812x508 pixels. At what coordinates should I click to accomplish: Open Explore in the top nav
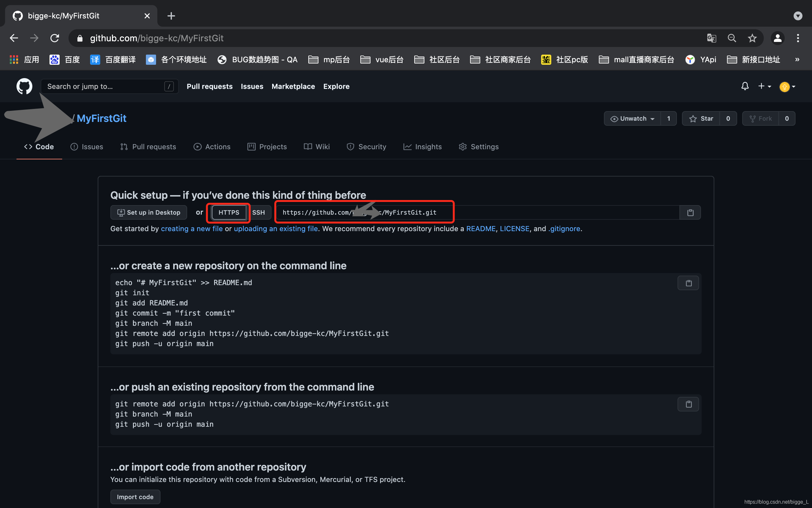336,86
